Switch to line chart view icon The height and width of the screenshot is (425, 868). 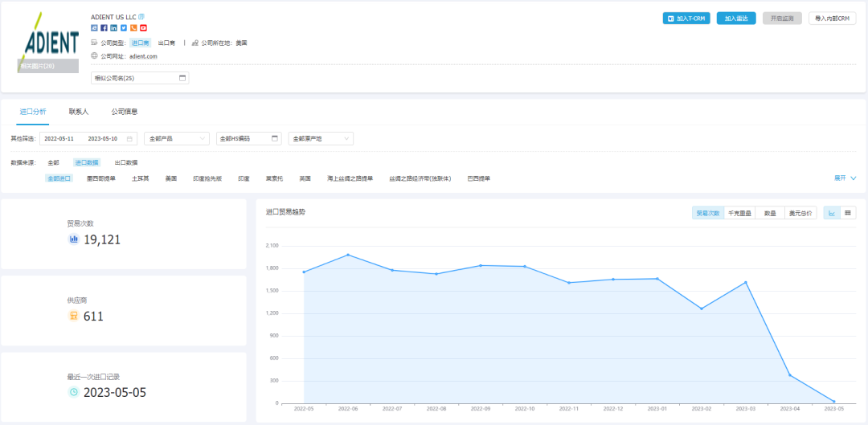pyautogui.click(x=832, y=213)
